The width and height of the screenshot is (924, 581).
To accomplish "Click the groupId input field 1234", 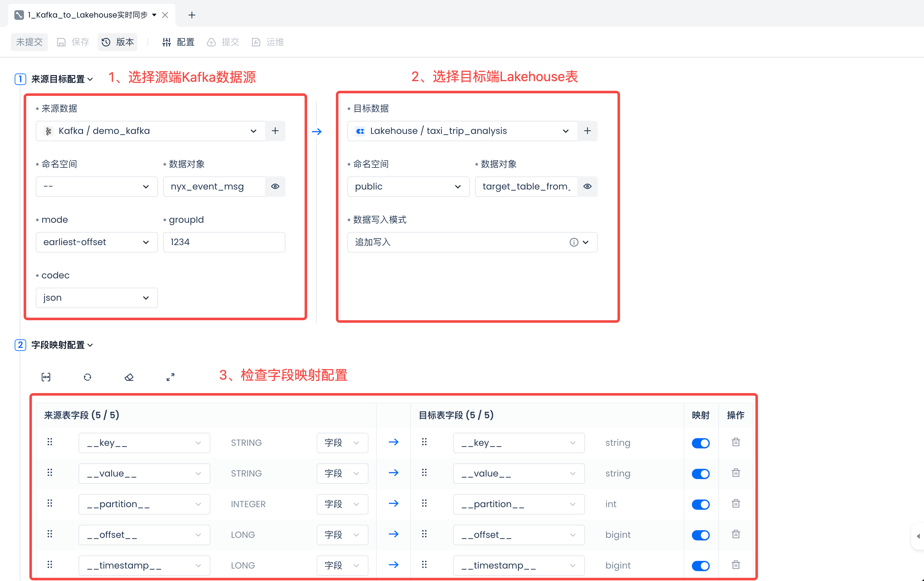I will point(224,242).
